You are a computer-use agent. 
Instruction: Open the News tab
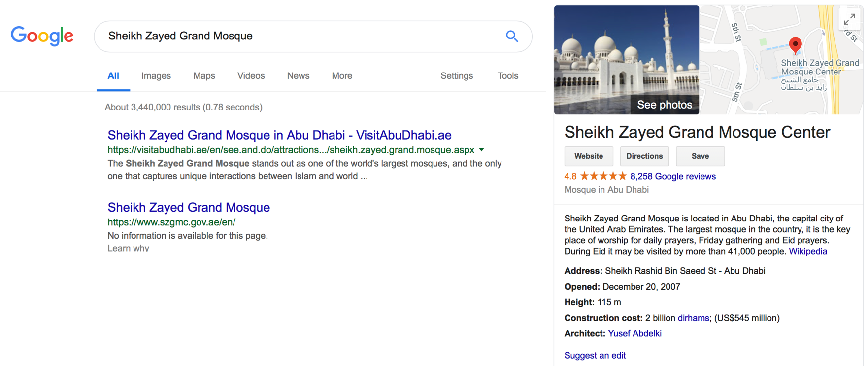coord(298,76)
